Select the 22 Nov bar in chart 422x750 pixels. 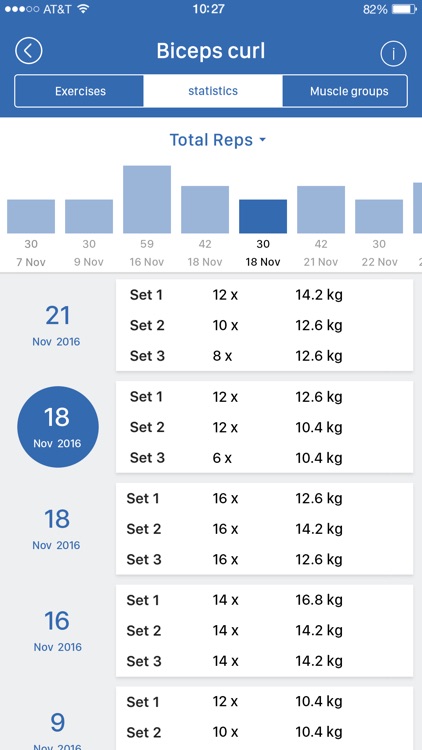pos(379,216)
